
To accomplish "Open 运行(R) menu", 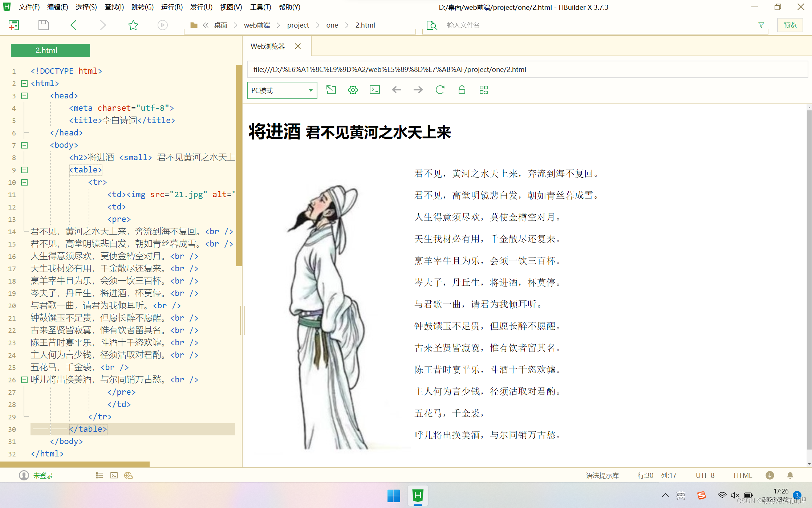I will [172, 7].
